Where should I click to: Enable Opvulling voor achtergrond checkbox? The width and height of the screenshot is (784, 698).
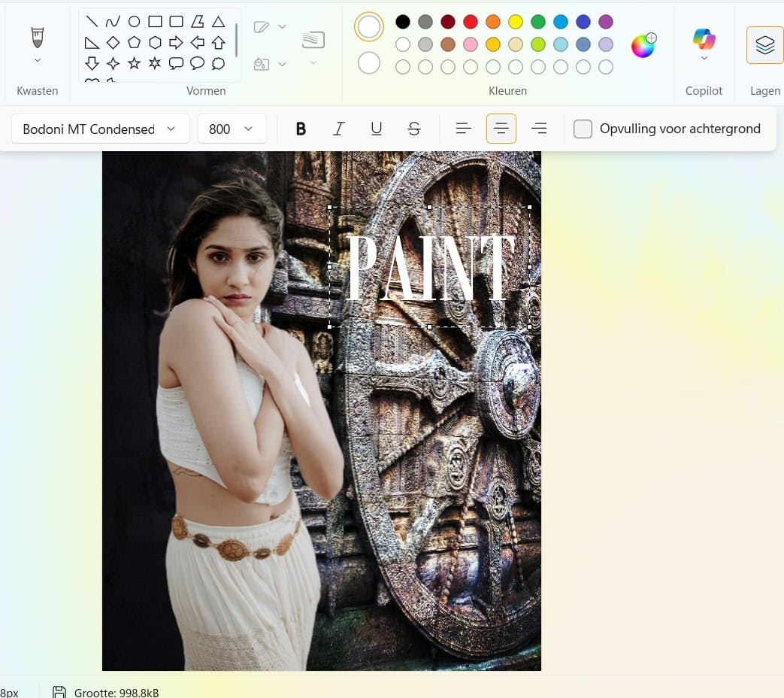[583, 129]
